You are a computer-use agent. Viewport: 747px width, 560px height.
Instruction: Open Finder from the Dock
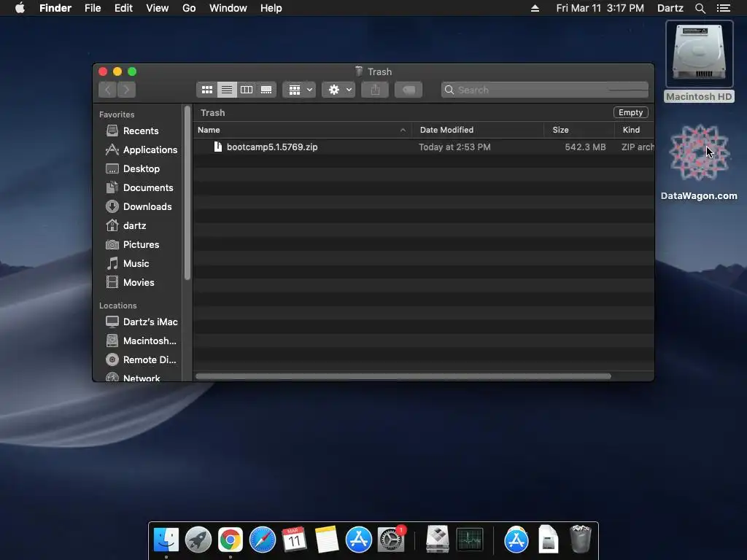[x=166, y=540]
